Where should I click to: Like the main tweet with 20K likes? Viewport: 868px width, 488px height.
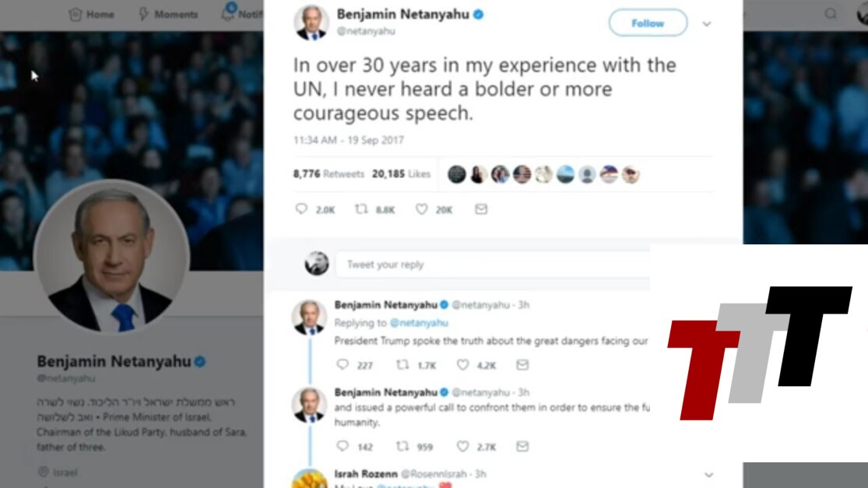(x=422, y=209)
